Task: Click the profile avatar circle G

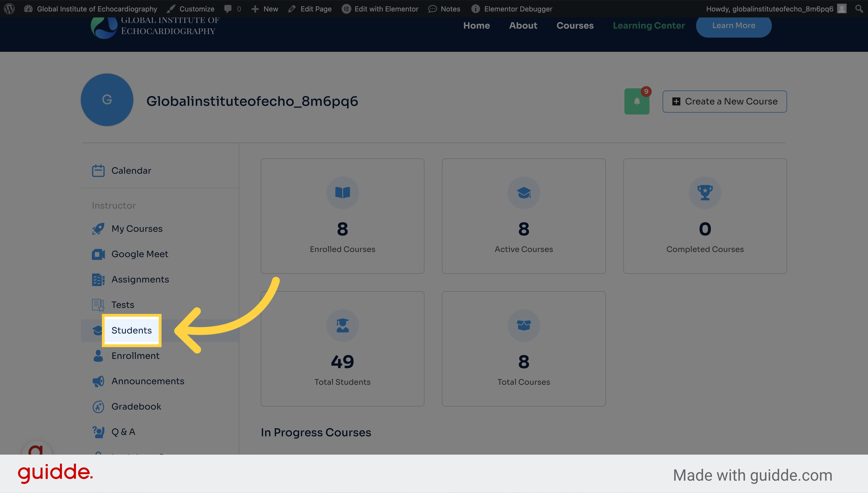Action: (107, 100)
